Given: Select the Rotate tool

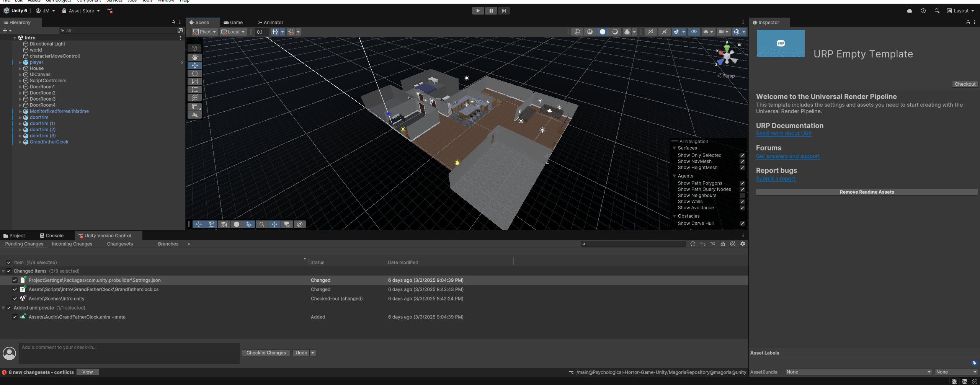Looking at the screenshot, I should (x=194, y=73).
